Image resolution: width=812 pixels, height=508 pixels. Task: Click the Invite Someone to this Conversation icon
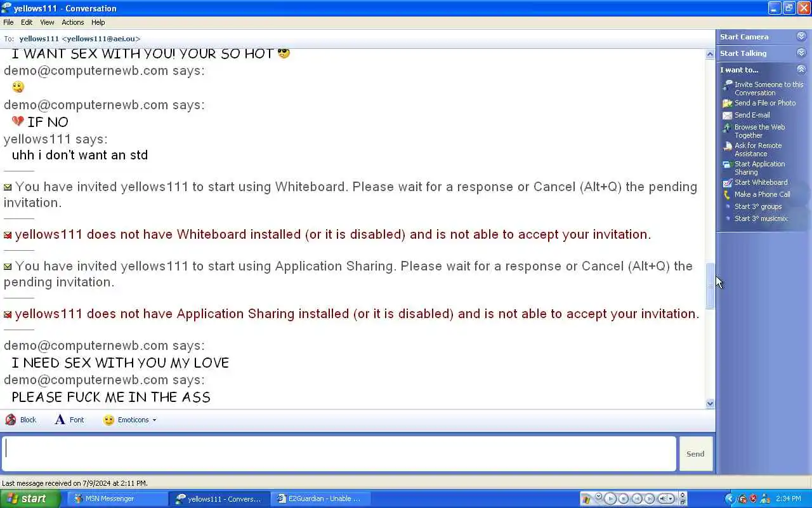click(x=728, y=85)
